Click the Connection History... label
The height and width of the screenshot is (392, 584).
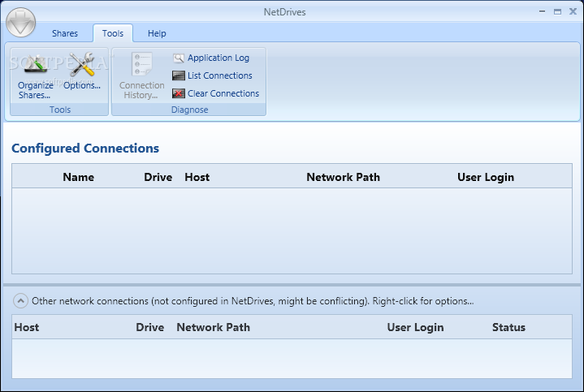pos(141,90)
